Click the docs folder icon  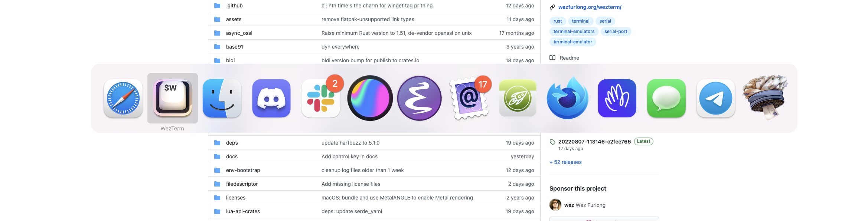point(217,156)
